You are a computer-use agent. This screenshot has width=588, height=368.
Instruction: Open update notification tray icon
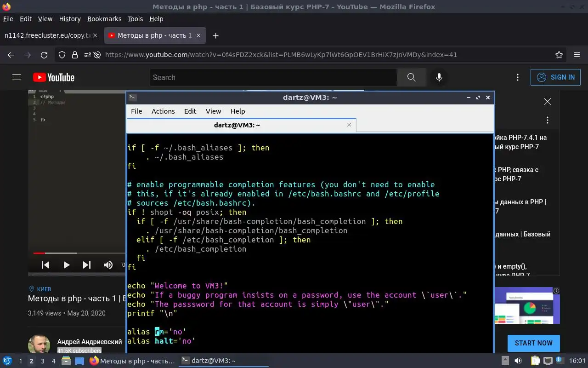[x=560, y=361]
